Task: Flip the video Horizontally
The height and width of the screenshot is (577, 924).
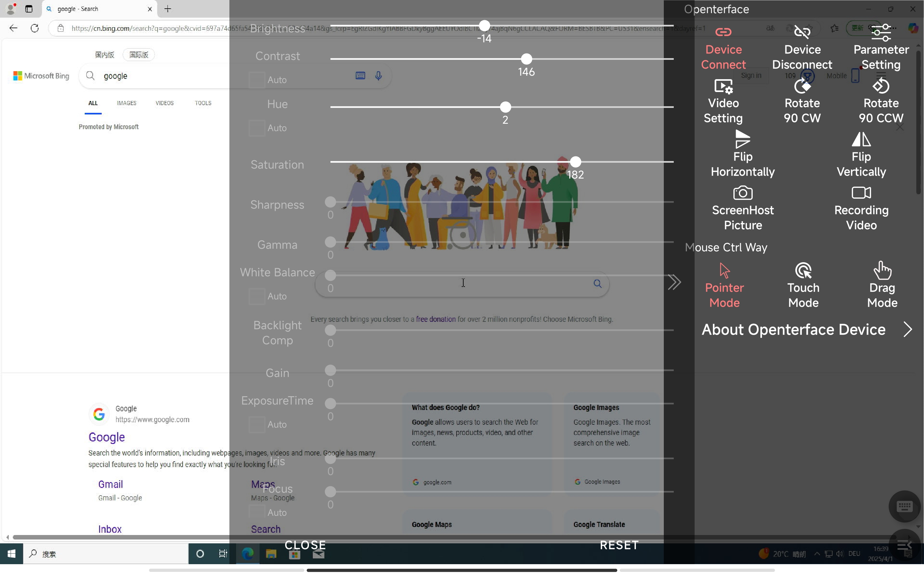Action: 743,139
